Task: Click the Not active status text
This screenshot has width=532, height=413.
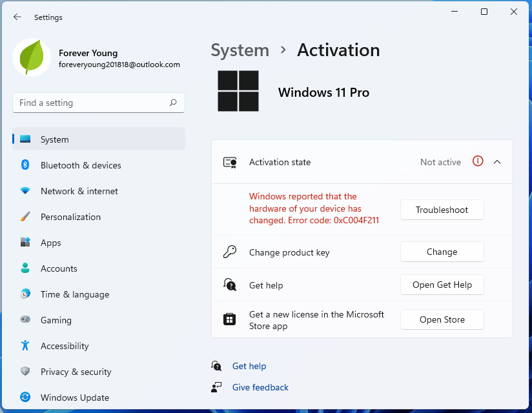Action: 440,162
